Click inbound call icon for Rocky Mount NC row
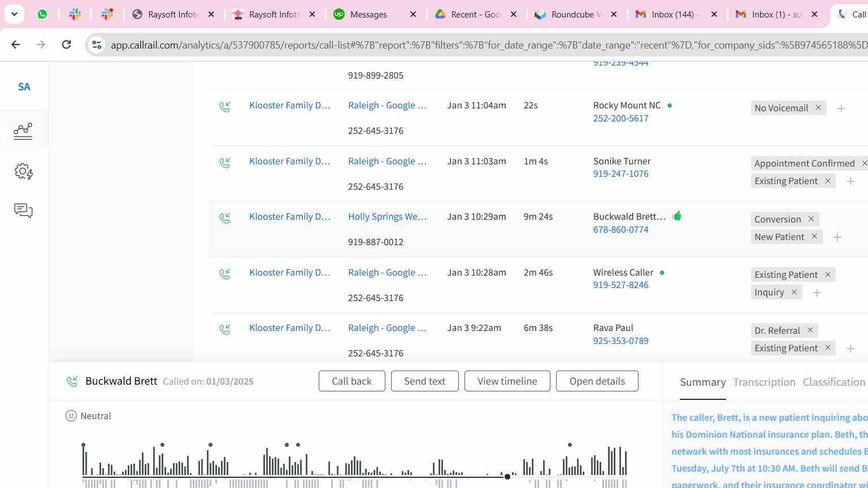Screen dimensions: 868x488 click(x=225, y=106)
